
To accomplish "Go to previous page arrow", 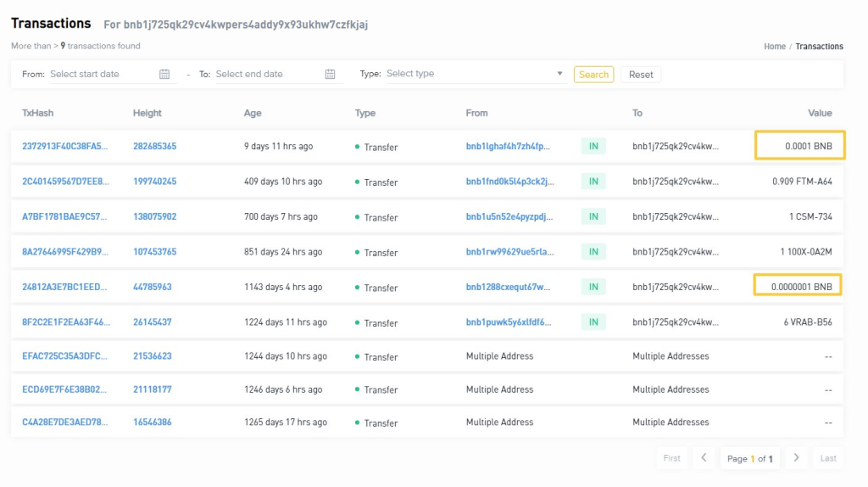I will pyautogui.click(x=704, y=457).
